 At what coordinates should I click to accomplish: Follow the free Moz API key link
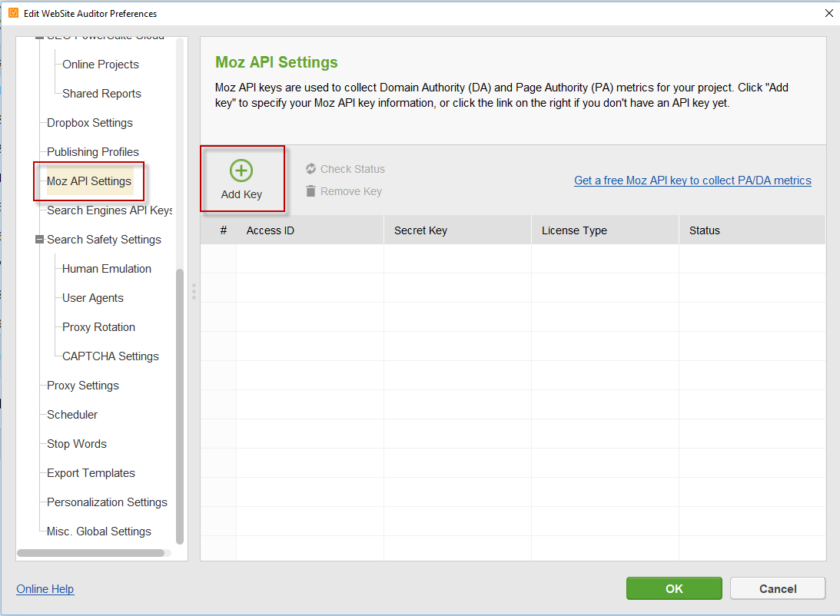[692, 180]
